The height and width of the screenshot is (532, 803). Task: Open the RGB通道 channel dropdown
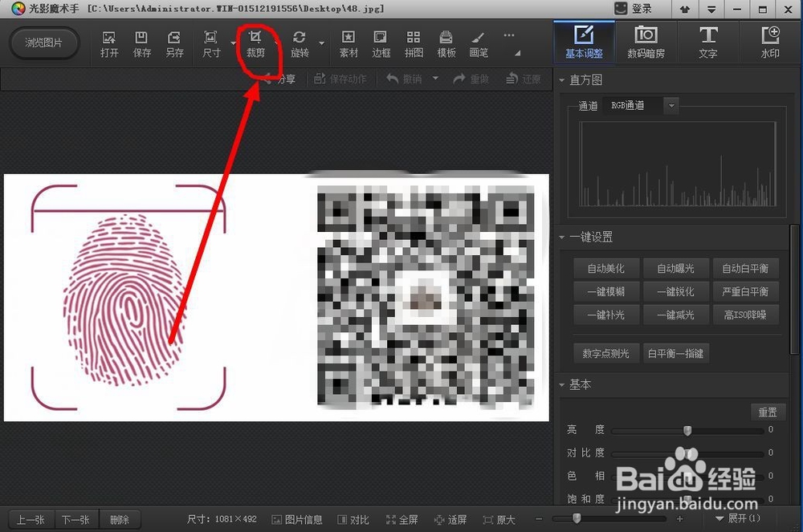671,106
